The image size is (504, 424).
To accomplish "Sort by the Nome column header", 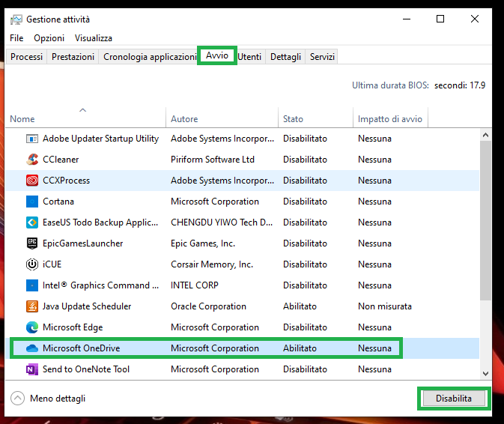I will 85,118.
